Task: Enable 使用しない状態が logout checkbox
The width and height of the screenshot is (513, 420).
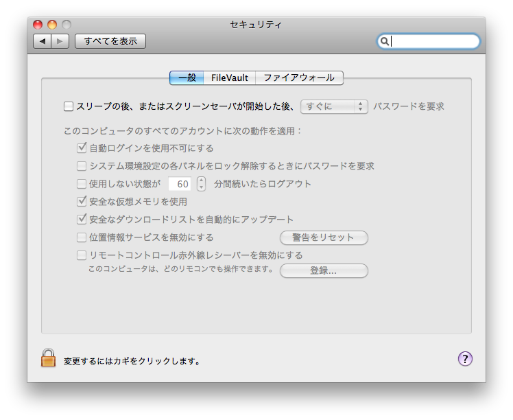Action: (82, 184)
